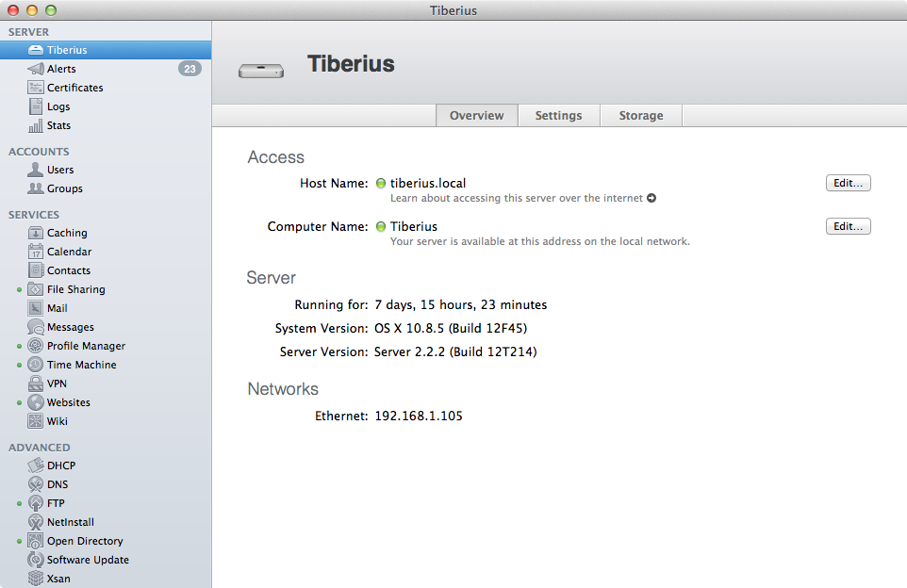Select the DNS service icon

point(36,484)
